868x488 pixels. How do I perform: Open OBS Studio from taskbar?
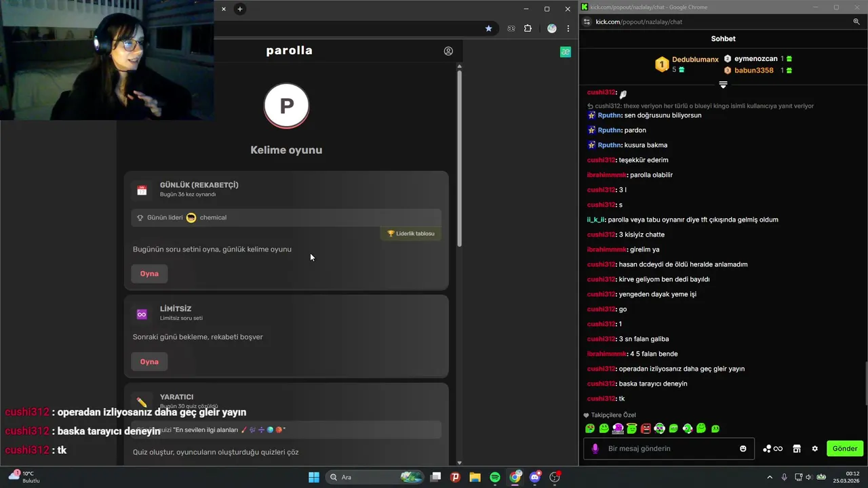555,477
